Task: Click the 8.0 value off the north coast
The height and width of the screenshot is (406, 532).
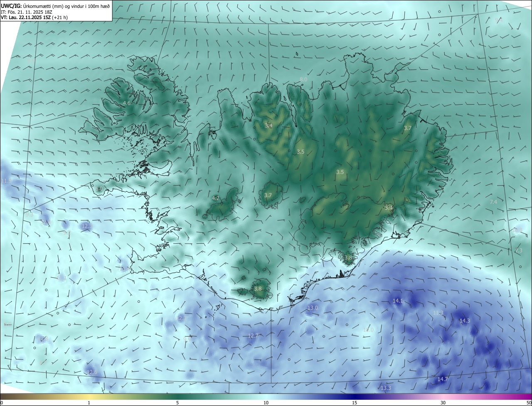Action: 303,79
